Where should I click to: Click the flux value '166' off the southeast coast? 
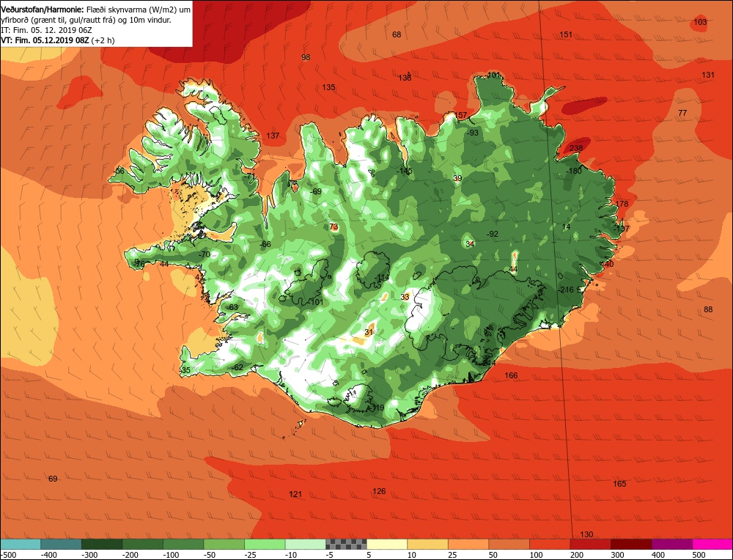pos(511,375)
